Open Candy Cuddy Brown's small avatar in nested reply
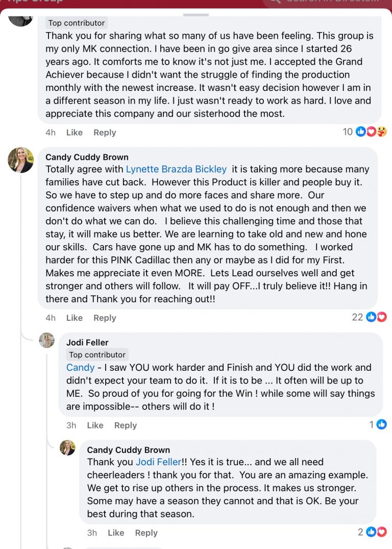Screen dimensions: 392x549 click(x=67, y=447)
